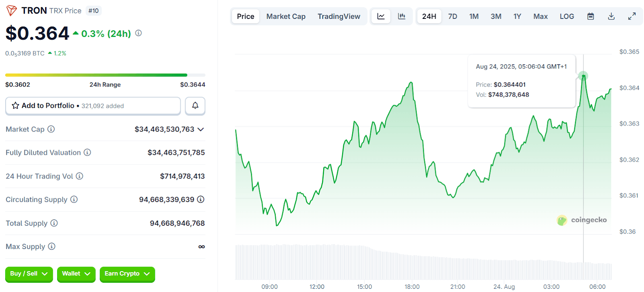This screenshot has height=292, width=644.
Task: Click Fully Diluted Valuation $34,463,751,785
Action: (x=176, y=152)
